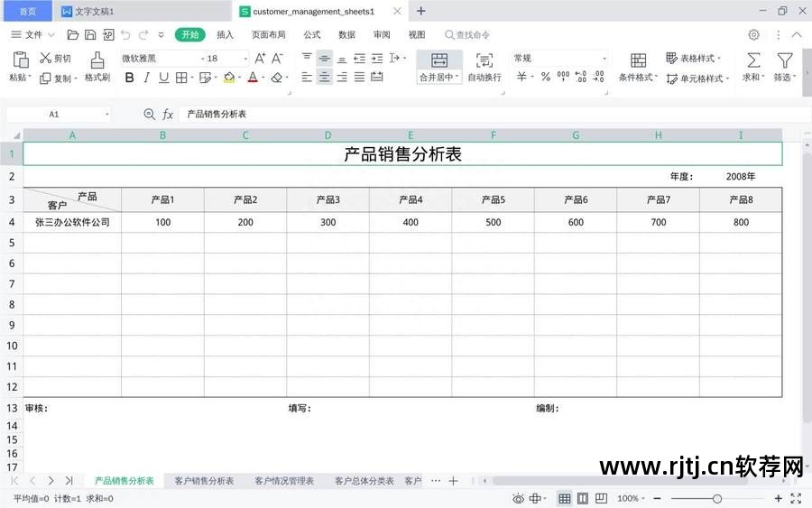This screenshot has height=508, width=812.
Task: Align text to the left
Action: [x=307, y=78]
